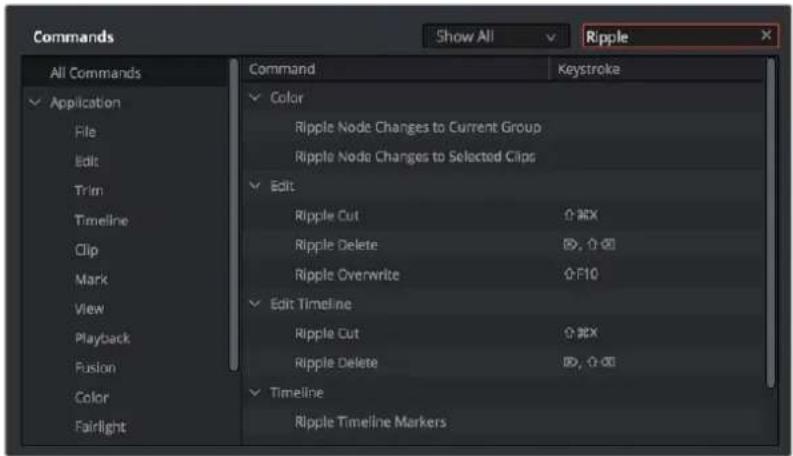The width and height of the screenshot is (793, 456).
Task: Select the Color category in the left list
Action: (92, 397)
